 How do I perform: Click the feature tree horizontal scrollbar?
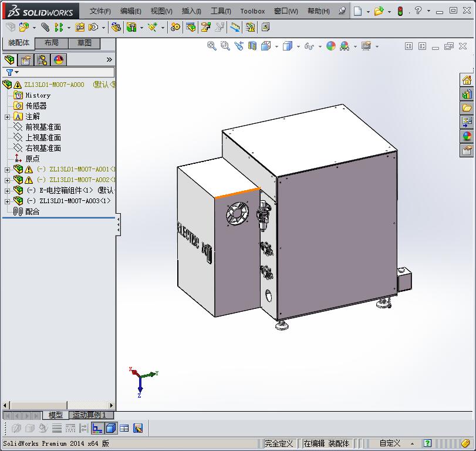(x=58, y=405)
